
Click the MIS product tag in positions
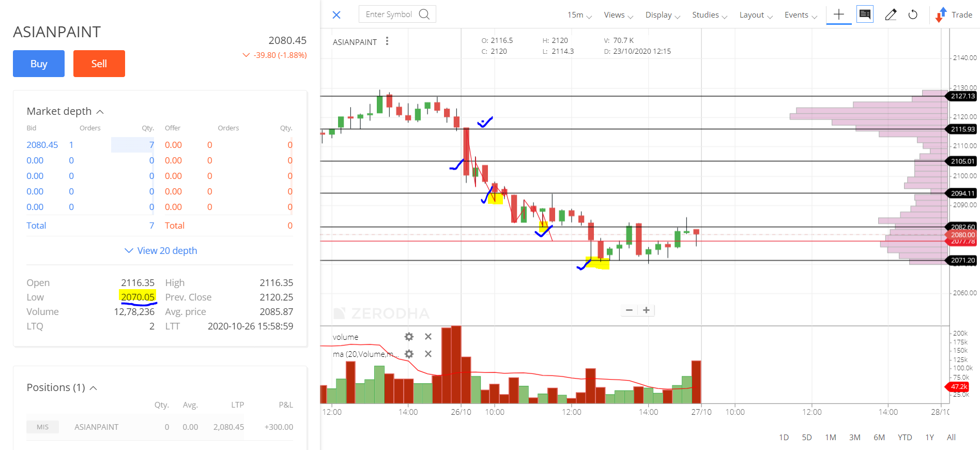click(42, 427)
